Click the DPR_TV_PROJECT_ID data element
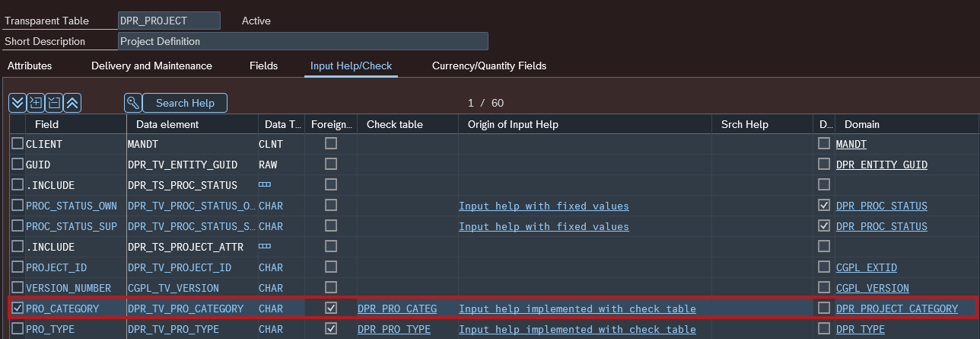980x339 pixels. pos(179,267)
